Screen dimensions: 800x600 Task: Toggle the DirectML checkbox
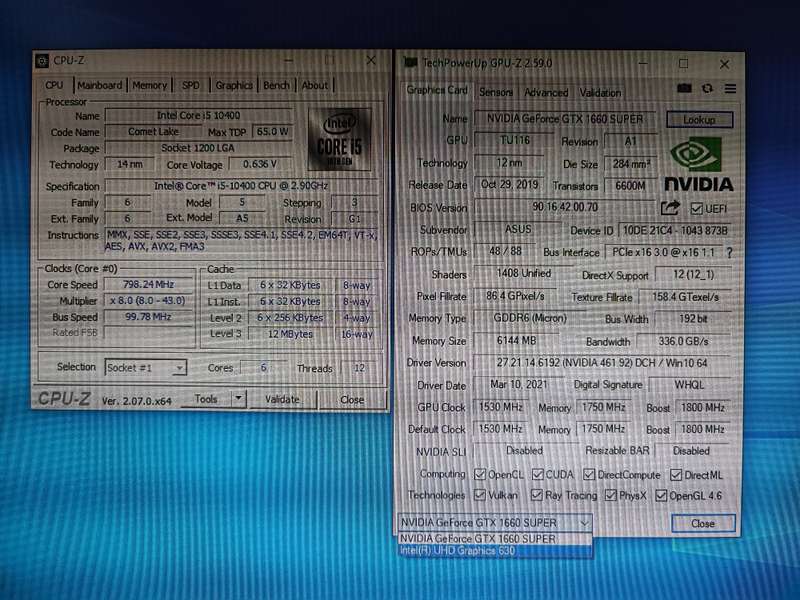pyautogui.click(x=676, y=475)
